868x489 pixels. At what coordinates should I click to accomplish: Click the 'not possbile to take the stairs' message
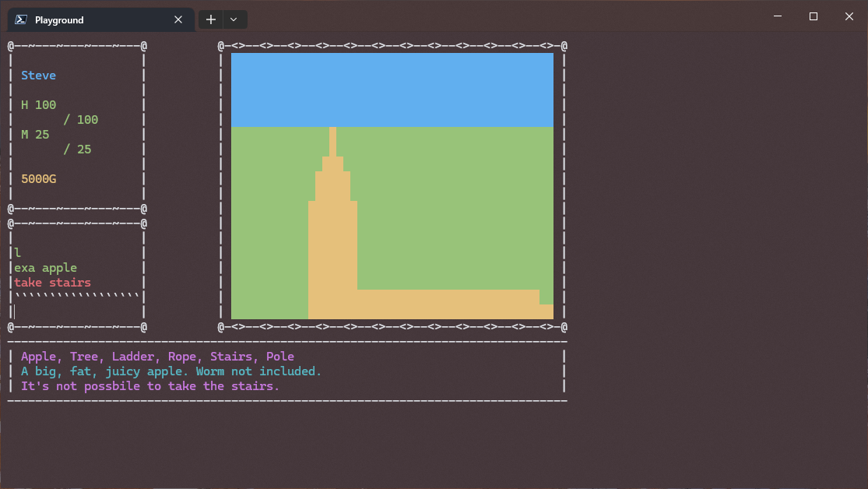(x=149, y=386)
